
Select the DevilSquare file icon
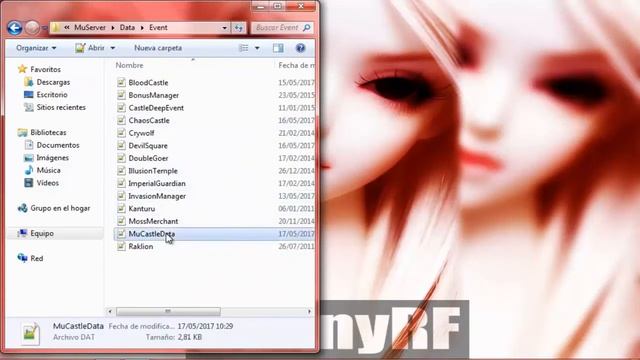click(x=121, y=146)
